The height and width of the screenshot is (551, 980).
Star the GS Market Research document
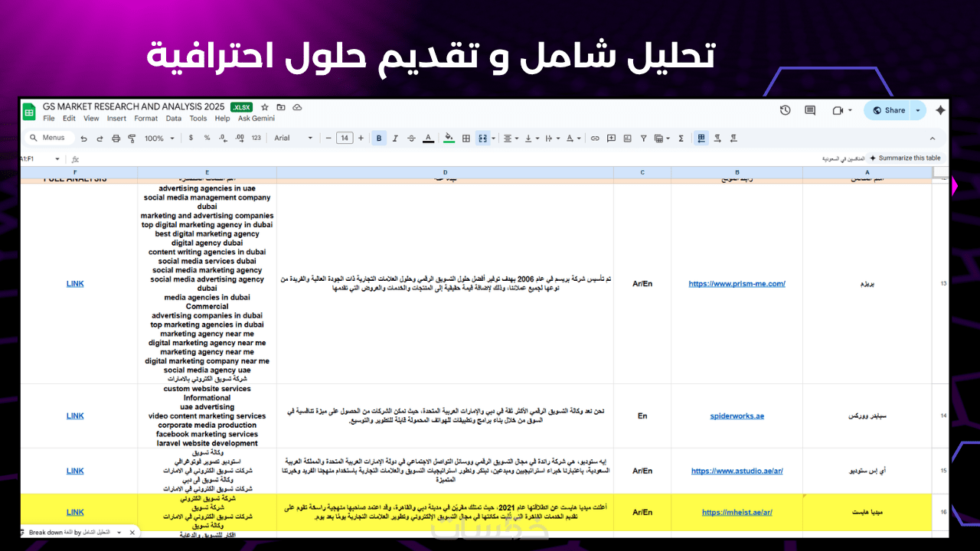(265, 108)
